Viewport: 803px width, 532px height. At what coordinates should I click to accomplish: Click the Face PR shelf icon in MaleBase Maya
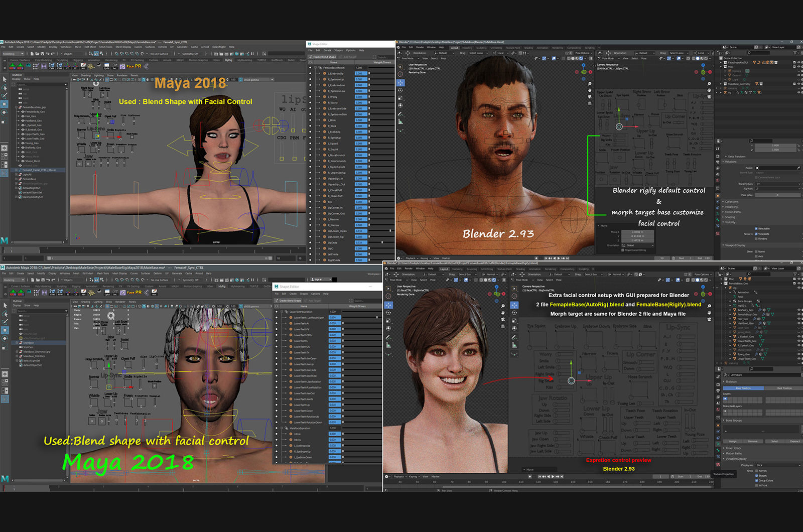click(x=134, y=292)
